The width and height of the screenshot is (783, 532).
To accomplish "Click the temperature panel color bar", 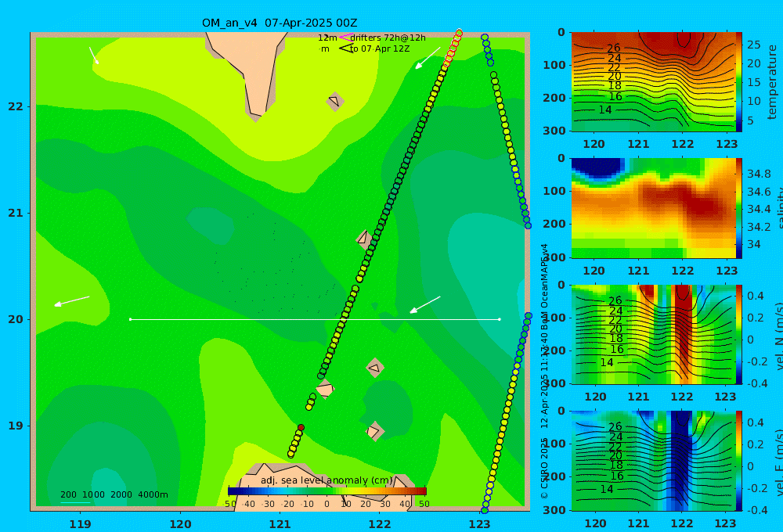I will pos(739,82).
